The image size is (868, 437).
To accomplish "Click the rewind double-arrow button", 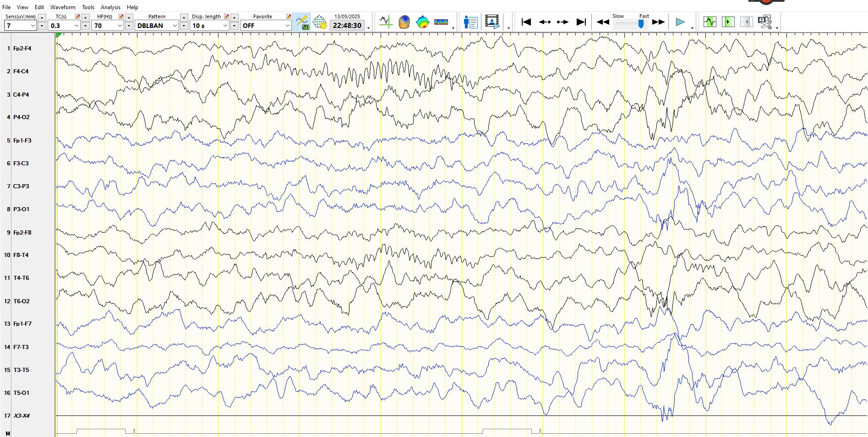I will click(603, 22).
